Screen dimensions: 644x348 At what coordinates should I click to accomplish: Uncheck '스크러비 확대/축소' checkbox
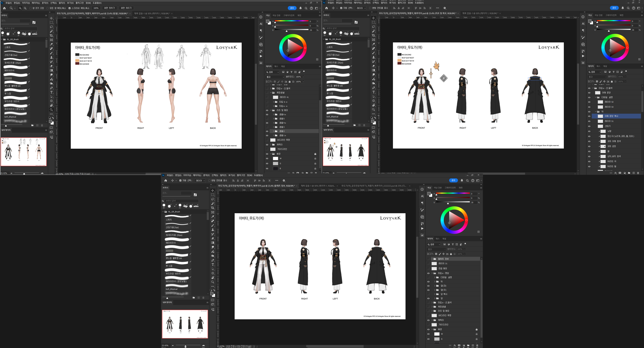tap(69, 8)
